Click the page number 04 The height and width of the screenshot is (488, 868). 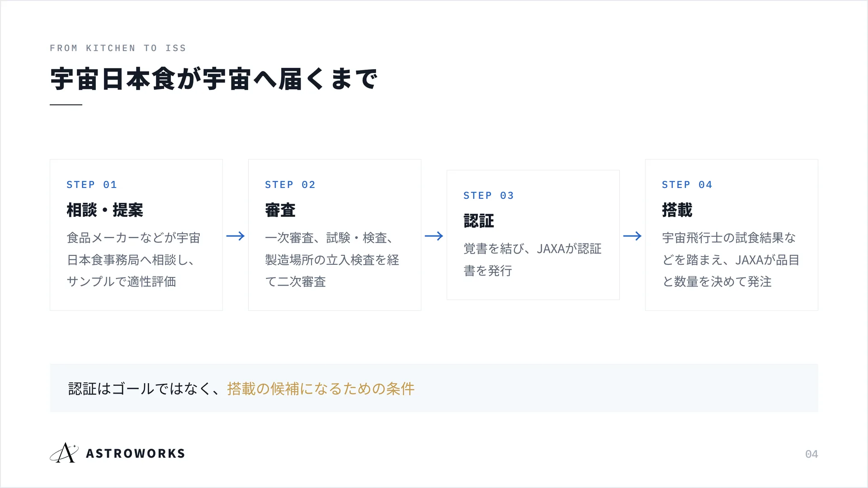pos(811,454)
